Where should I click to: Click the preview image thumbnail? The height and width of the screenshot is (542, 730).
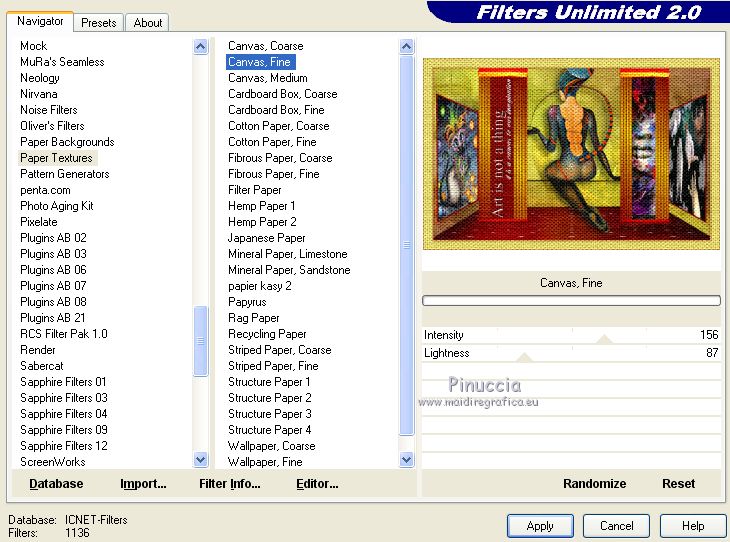571,154
